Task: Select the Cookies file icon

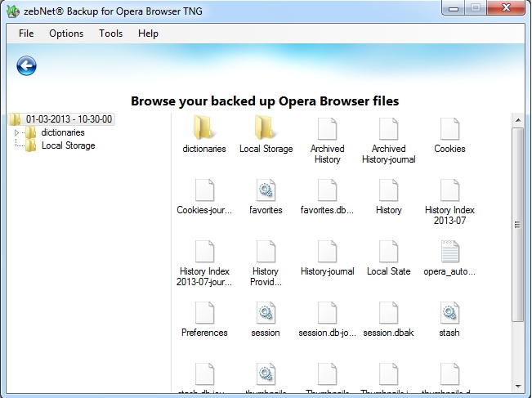Action: 449,128
